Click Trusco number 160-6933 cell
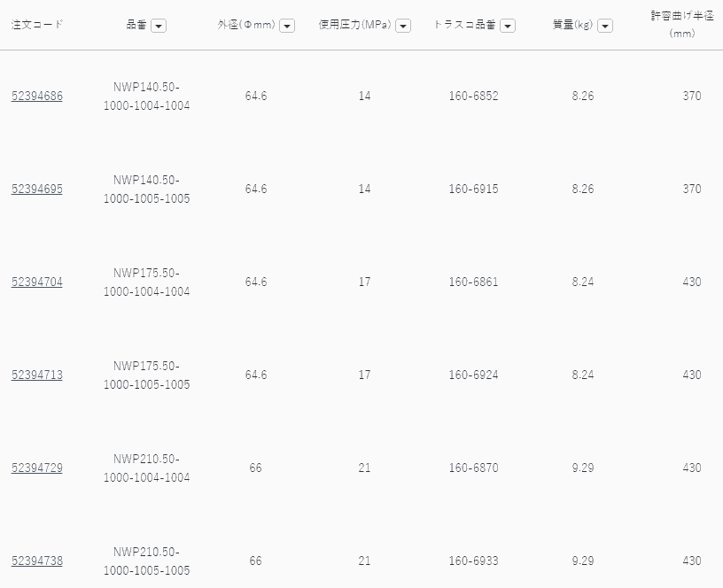Screen dimensions: 723x588 (473, 561)
